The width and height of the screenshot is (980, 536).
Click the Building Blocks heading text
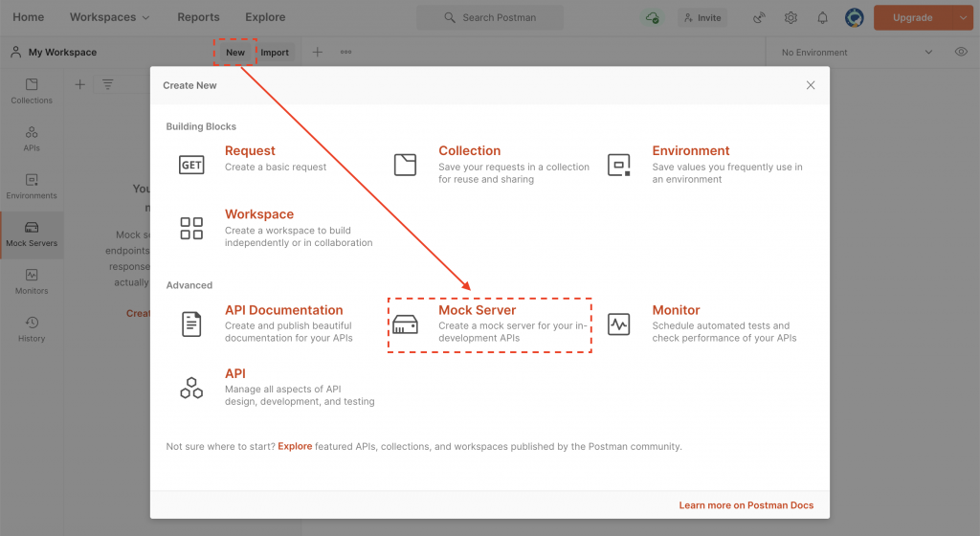pos(201,126)
